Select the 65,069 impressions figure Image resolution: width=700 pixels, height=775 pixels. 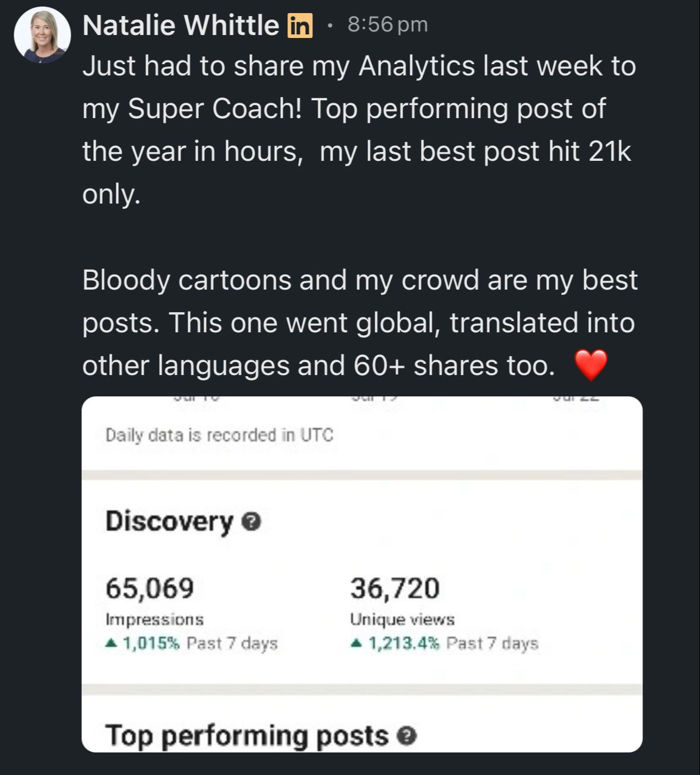coord(150,588)
